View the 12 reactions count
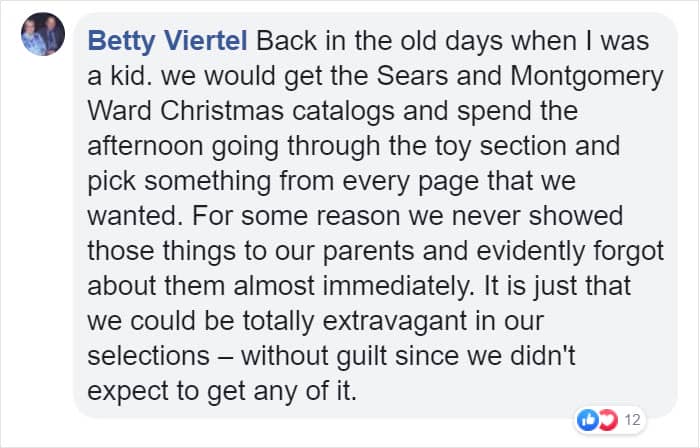Screen dimensions: 700x448 [x=632, y=417]
